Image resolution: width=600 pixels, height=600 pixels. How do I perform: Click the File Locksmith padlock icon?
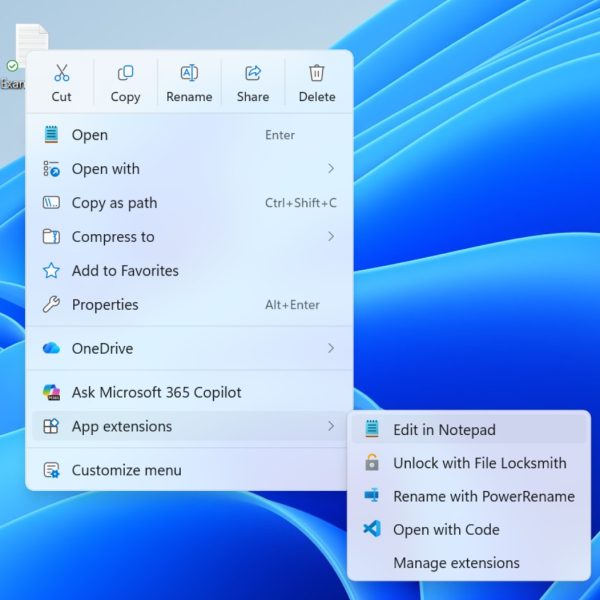tap(372, 462)
